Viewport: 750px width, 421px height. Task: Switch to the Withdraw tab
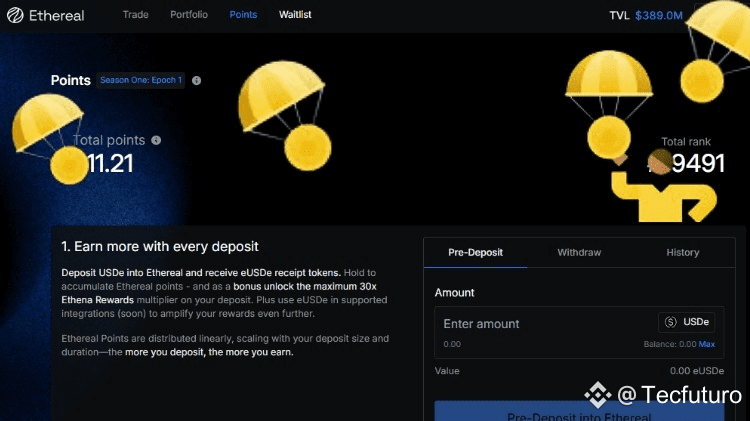click(579, 253)
